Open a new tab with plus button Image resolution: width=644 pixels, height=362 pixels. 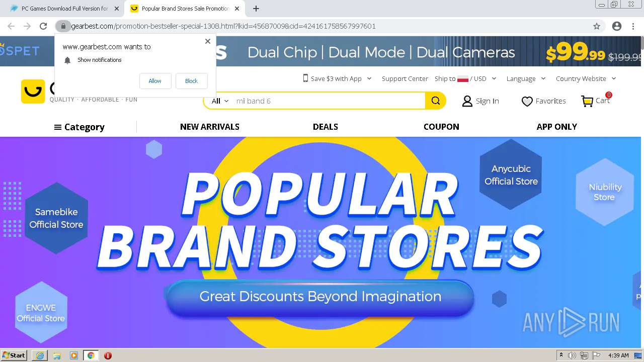point(256,9)
